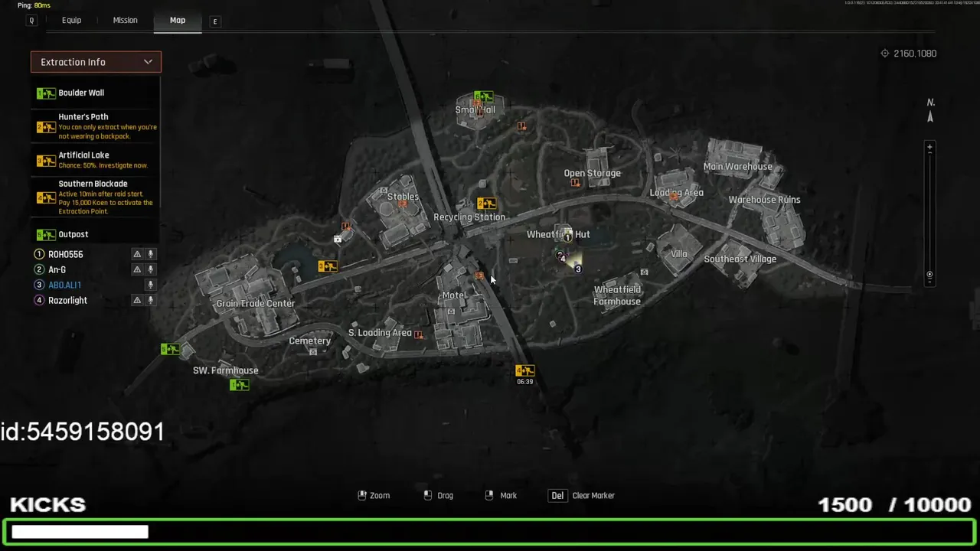Image resolution: width=980 pixels, height=551 pixels.
Task: Click Del Clear Marker button
Action: [583, 496]
